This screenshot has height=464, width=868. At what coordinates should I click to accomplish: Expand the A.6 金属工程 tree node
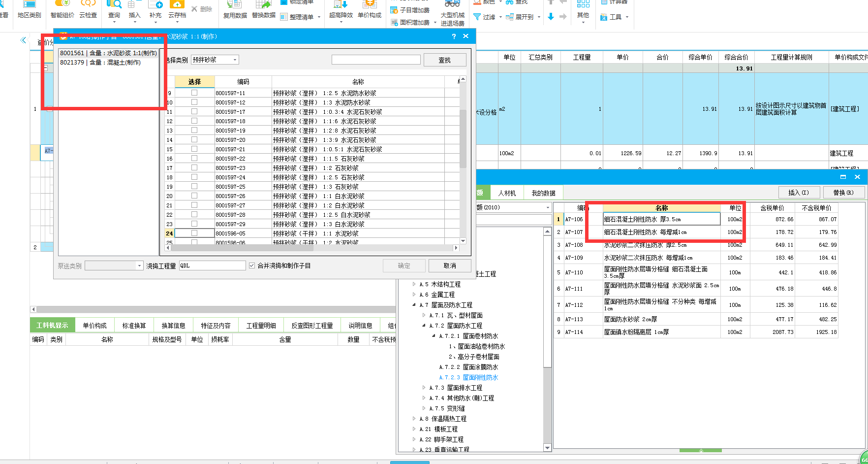[414, 295]
